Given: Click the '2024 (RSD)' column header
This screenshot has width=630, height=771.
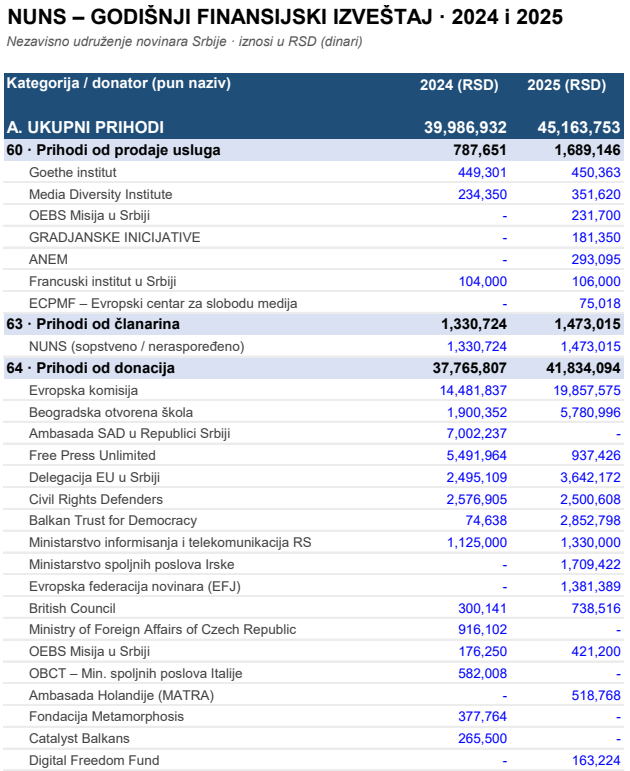Looking at the screenshot, I should (x=459, y=85).
